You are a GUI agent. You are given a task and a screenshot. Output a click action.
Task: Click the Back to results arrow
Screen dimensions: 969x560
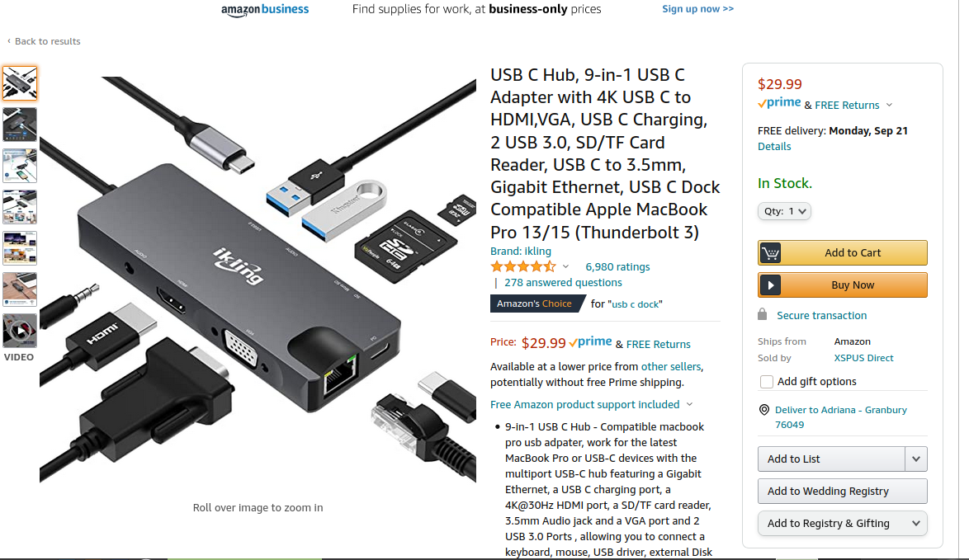tap(8, 40)
